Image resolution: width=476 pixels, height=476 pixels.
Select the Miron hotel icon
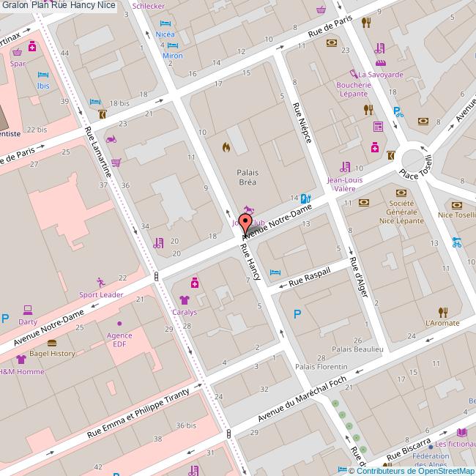172,44
